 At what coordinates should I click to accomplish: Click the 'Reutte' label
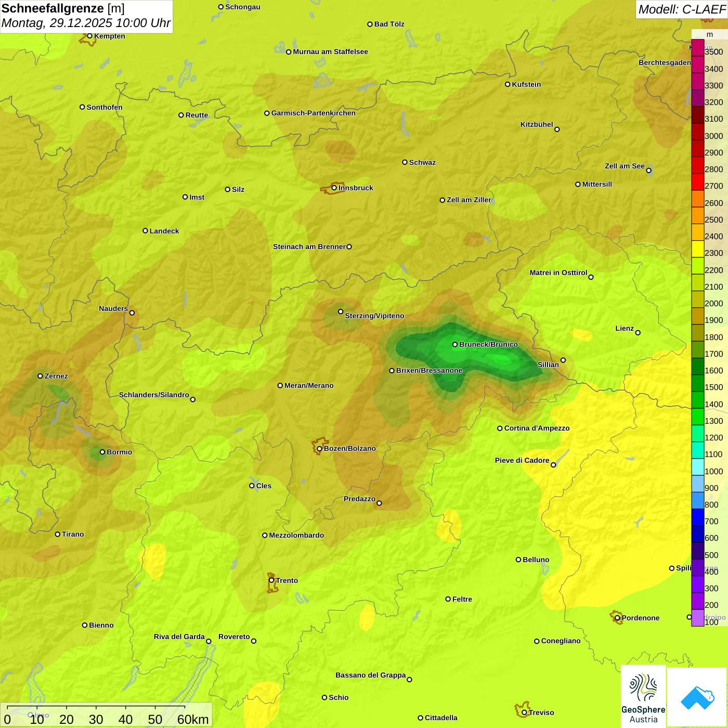[197, 115]
